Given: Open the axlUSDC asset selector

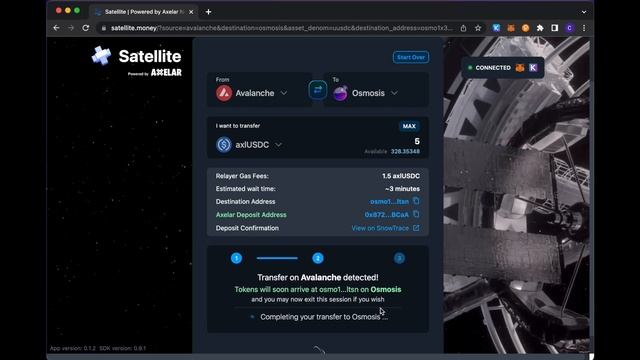Looking at the screenshot, I should [x=249, y=144].
